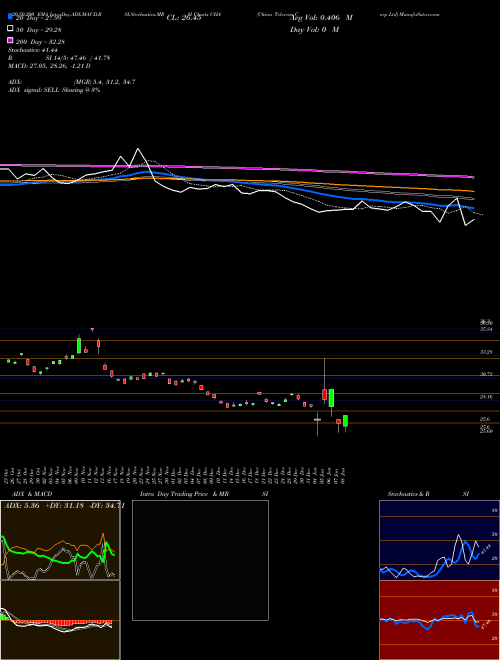500x660 pixels.
Task: Click the RSI 14/5 value 47.46 / 41.78
Action: pyautogui.click(x=78, y=58)
